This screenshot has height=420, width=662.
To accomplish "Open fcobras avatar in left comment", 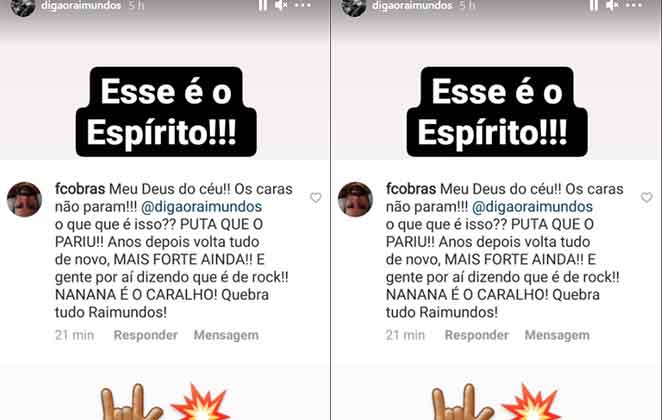I will [x=24, y=199].
